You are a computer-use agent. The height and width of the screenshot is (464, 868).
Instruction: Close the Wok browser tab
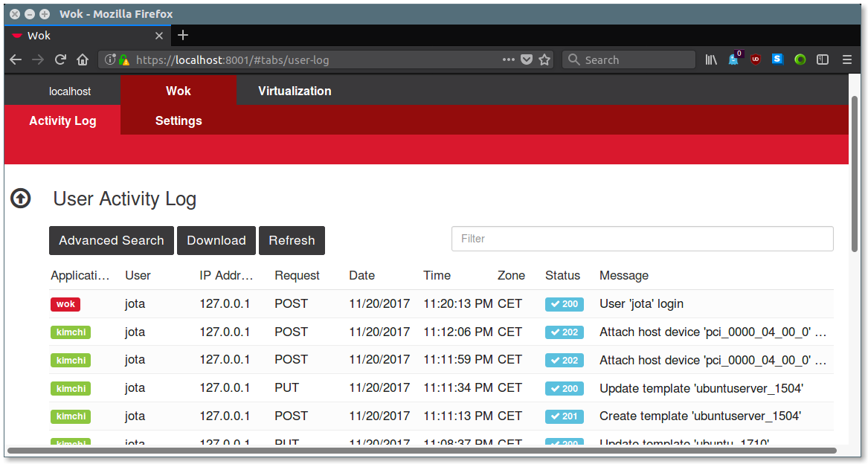[159, 36]
